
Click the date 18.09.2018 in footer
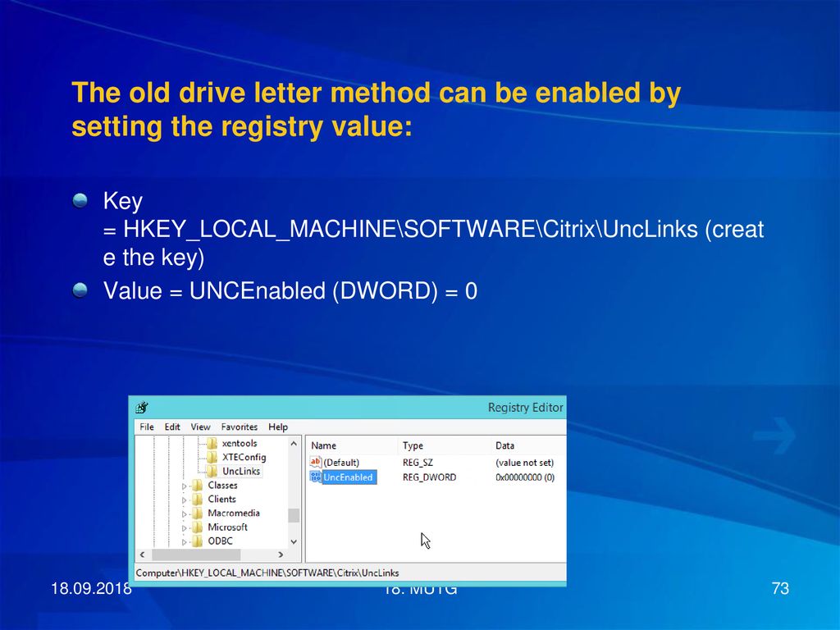pyautogui.click(x=91, y=588)
